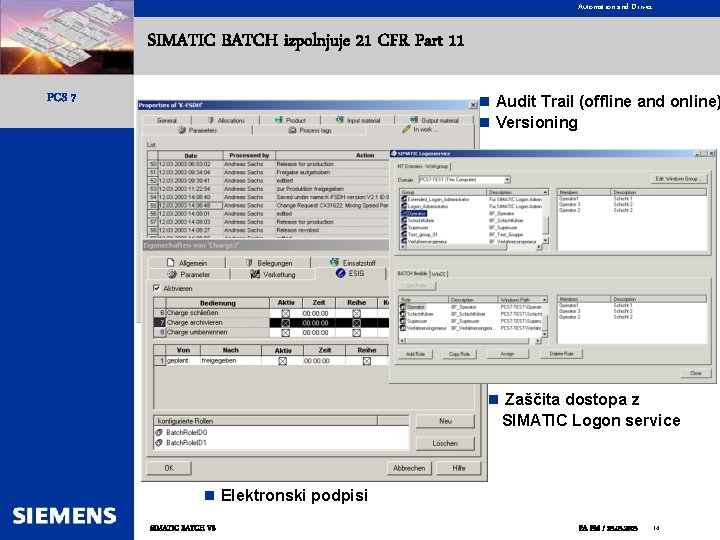The image size is (720, 540).
Task: Click the Logon_Administrator group icon
Action: (404, 206)
